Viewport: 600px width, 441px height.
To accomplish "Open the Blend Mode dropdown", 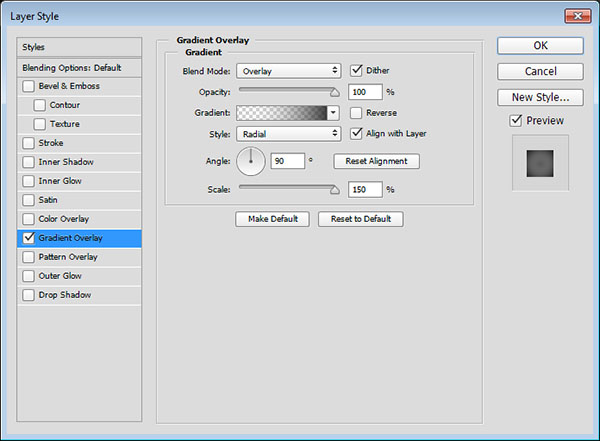I will 288,71.
